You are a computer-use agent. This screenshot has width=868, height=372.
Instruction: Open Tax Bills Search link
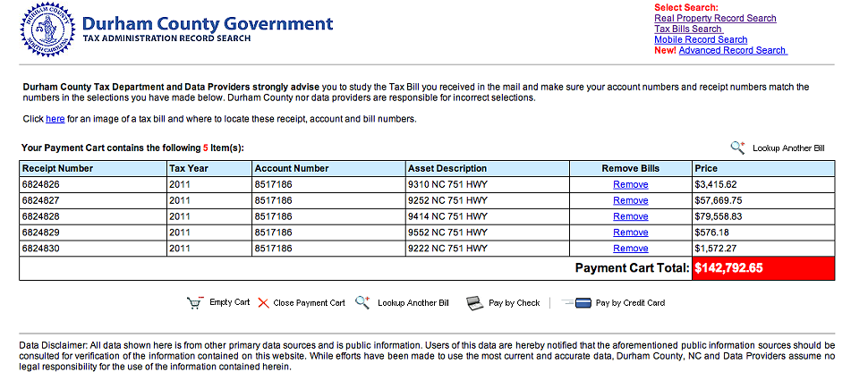point(688,29)
